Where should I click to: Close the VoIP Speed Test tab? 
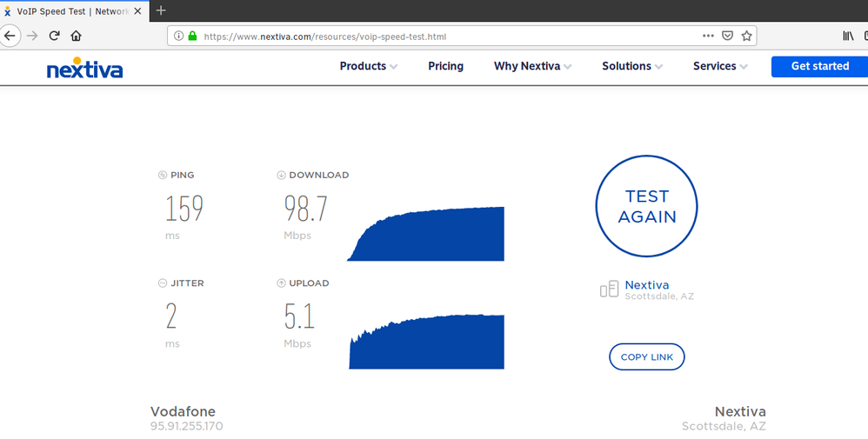(137, 11)
